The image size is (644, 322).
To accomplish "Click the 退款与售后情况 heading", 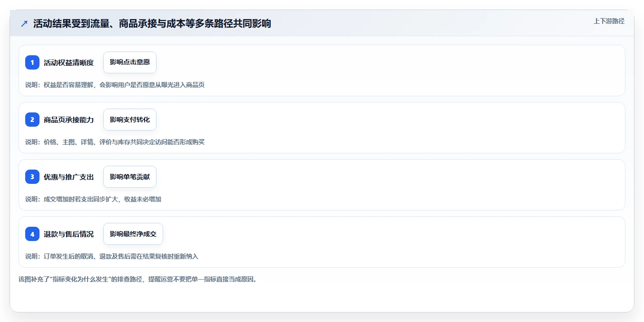I will (69, 234).
